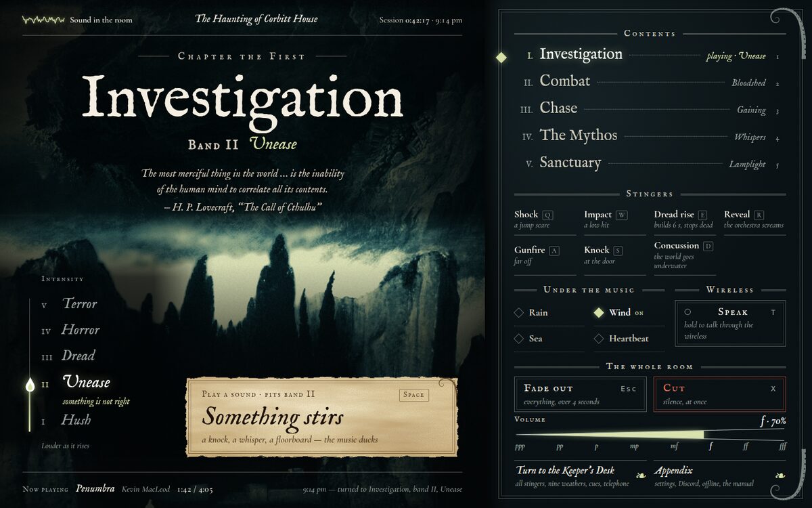The width and height of the screenshot is (812, 508).
Task: Click the diamond marker beside Investigation
Action: click(501, 58)
